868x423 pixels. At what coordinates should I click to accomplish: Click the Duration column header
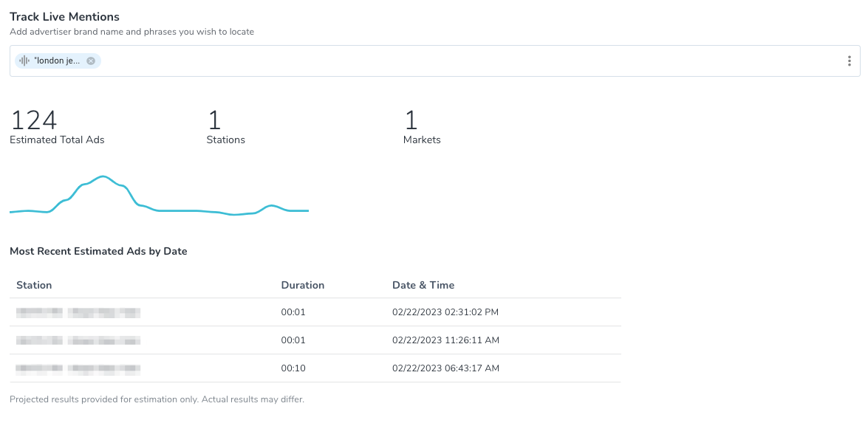(302, 285)
